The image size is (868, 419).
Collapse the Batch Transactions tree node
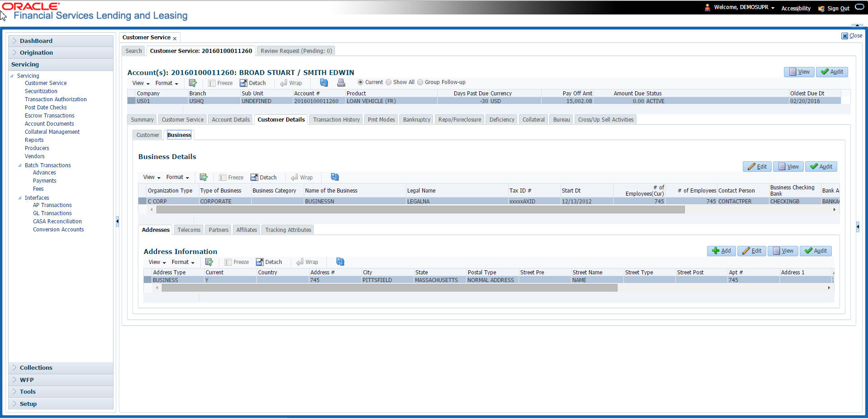pyautogui.click(x=20, y=165)
